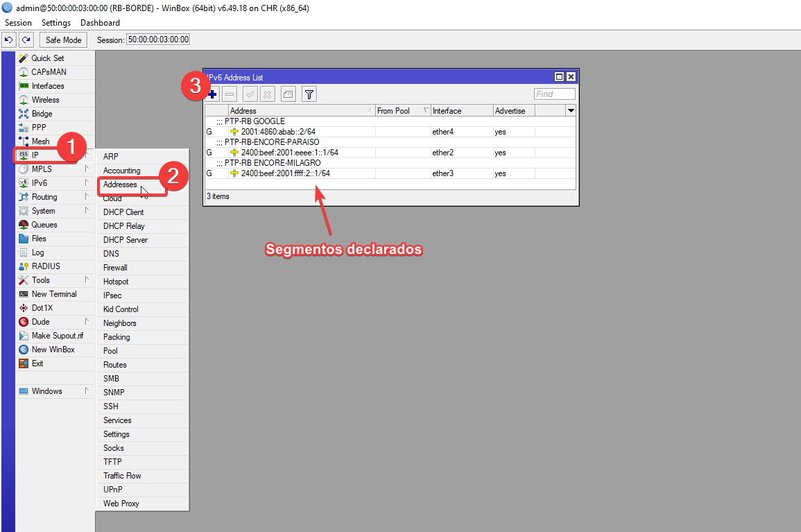This screenshot has width=801, height=532.
Task: Toggle Safe Mode on
Action: point(62,40)
